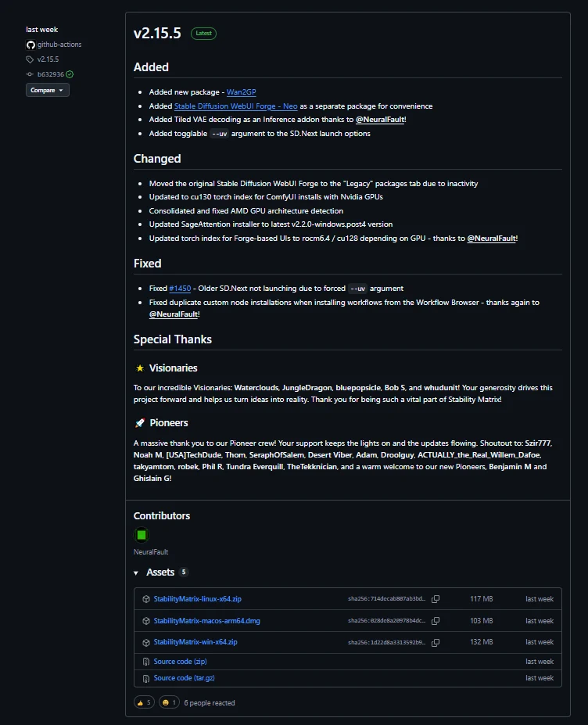This screenshot has height=725, width=588.
Task: Click the Latest release badge
Action: click(x=203, y=34)
